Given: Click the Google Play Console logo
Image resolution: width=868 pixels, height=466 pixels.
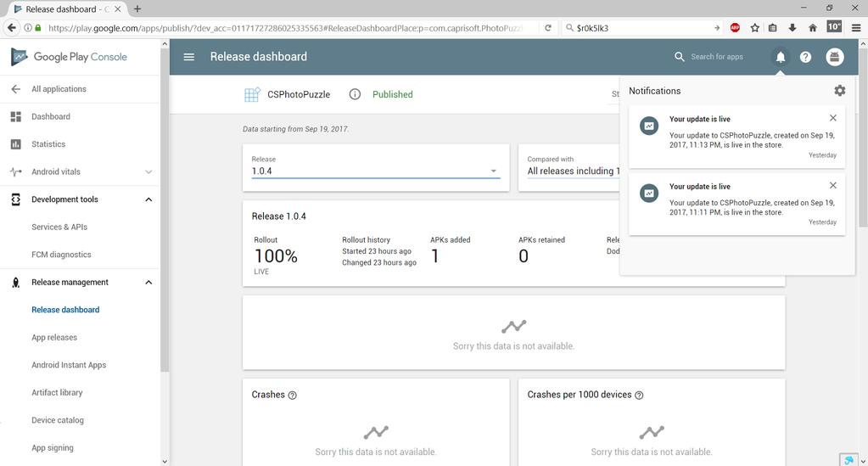Looking at the screenshot, I should 70,57.
